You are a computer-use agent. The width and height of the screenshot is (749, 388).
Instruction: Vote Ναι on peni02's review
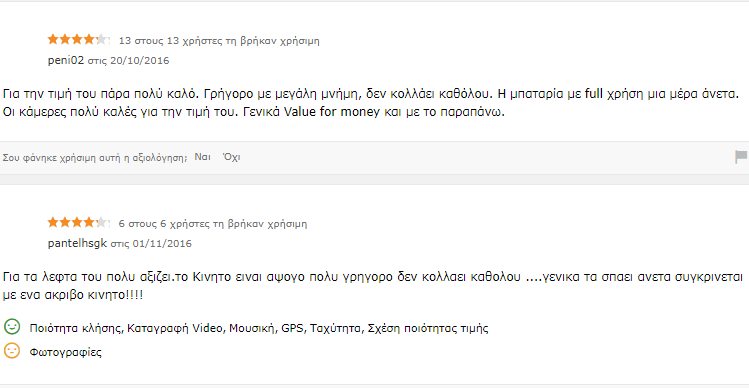203,157
